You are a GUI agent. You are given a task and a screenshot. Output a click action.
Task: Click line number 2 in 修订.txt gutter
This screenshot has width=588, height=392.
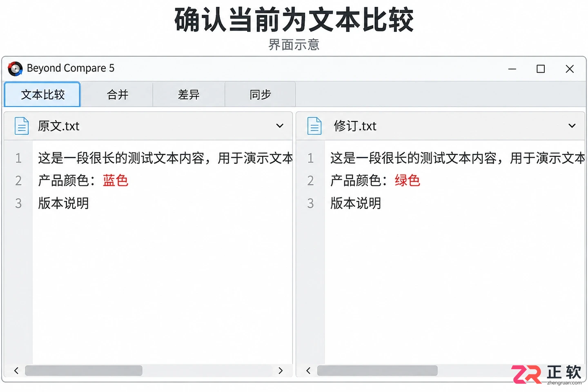tap(311, 180)
